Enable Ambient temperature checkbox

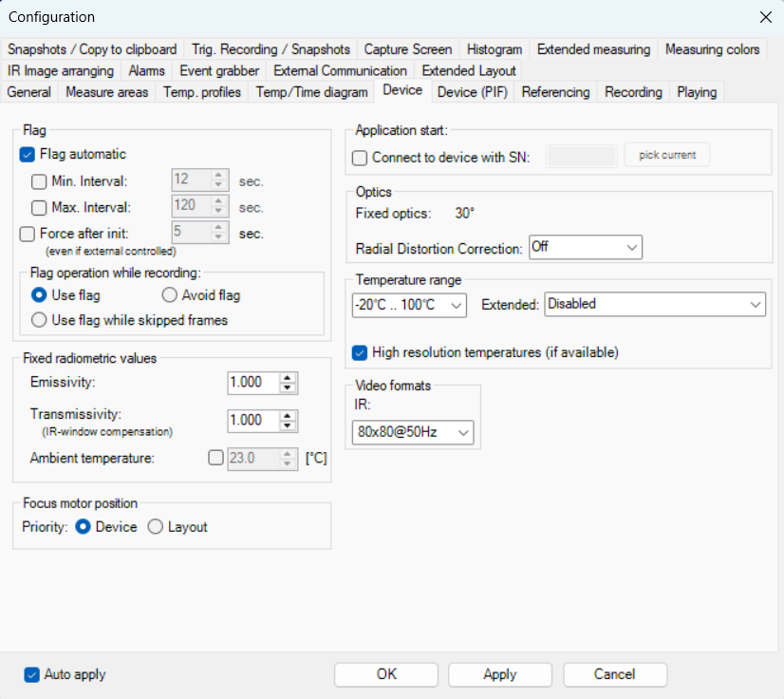coord(215,458)
